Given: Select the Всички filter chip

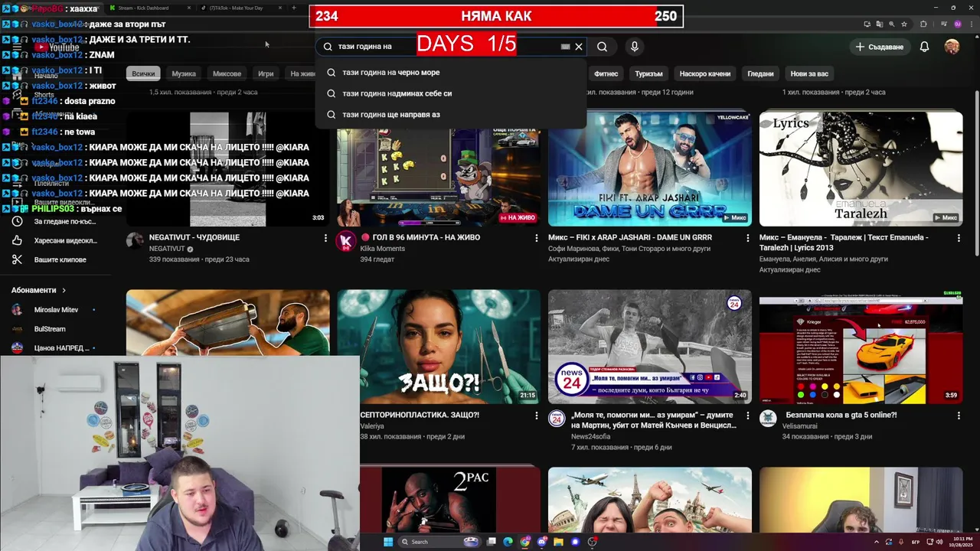Looking at the screenshot, I should pos(143,73).
